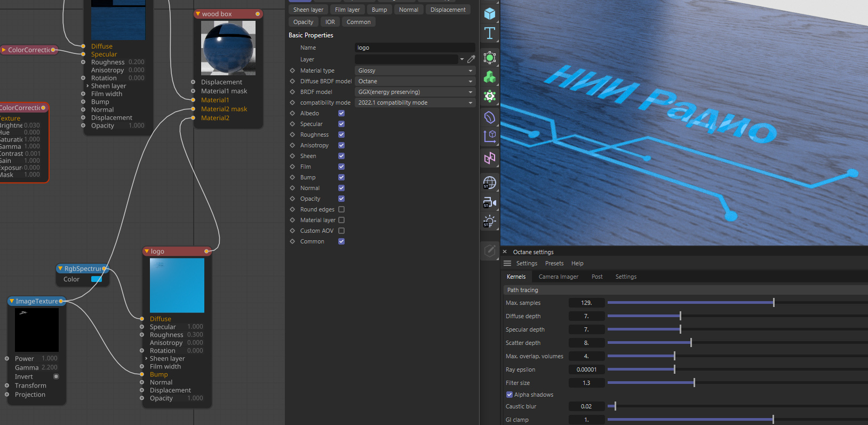Open the Octane settings hamburger menu
The width and height of the screenshot is (868, 425).
pyautogui.click(x=507, y=263)
